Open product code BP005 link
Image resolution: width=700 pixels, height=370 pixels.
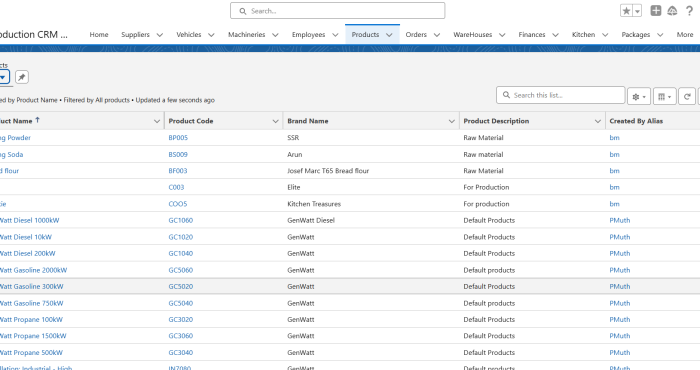(178, 137)
